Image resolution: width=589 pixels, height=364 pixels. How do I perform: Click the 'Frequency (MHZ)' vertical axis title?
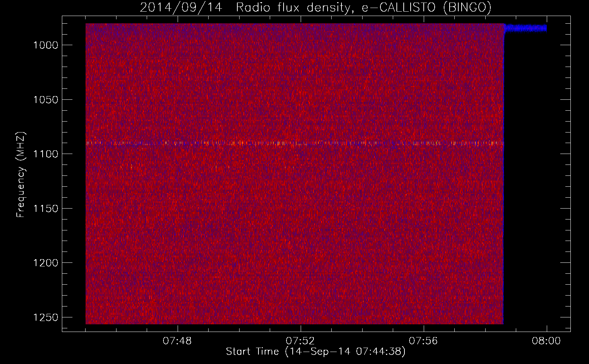click(x=21, y=175)
